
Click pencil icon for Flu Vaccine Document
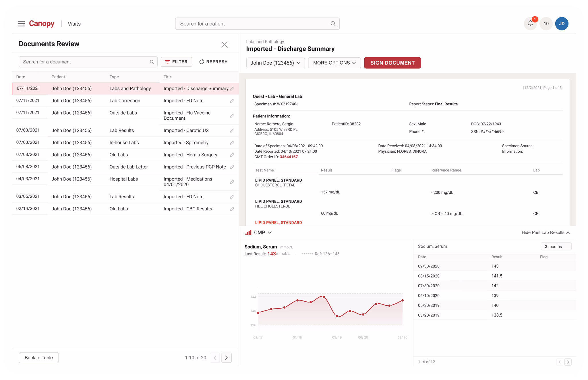pos(232,116)
